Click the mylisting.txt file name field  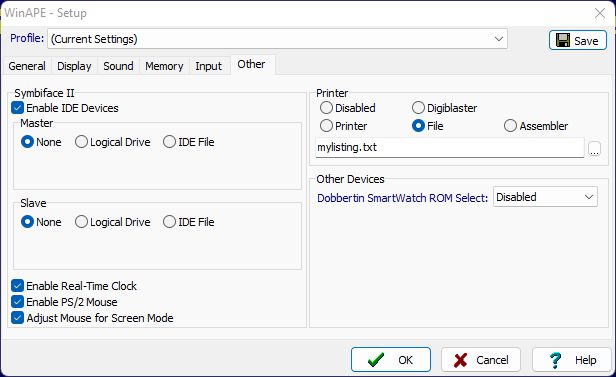[449, 147]
